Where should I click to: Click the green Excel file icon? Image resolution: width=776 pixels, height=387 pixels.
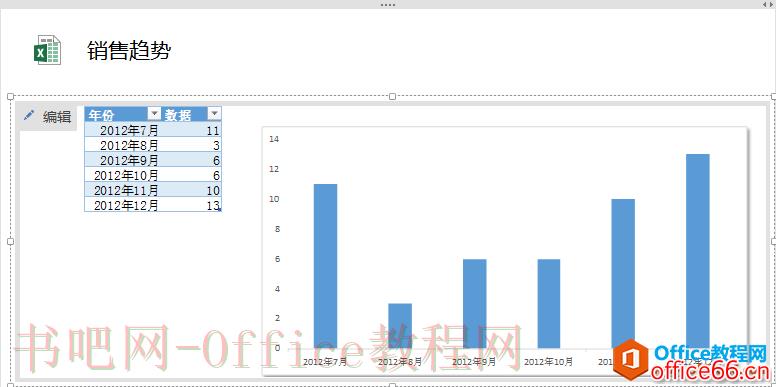48,50
